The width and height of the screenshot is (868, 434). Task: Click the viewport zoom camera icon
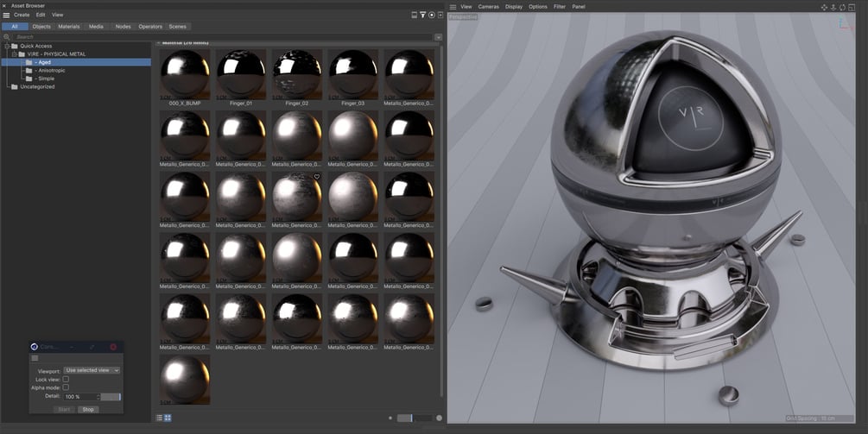[x=833, y=7]
